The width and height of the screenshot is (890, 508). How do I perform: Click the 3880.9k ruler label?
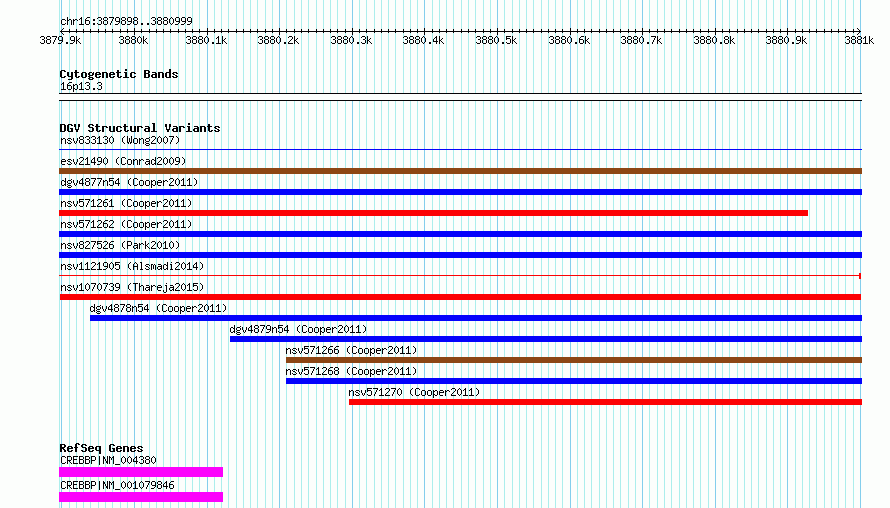click(786, 40)
